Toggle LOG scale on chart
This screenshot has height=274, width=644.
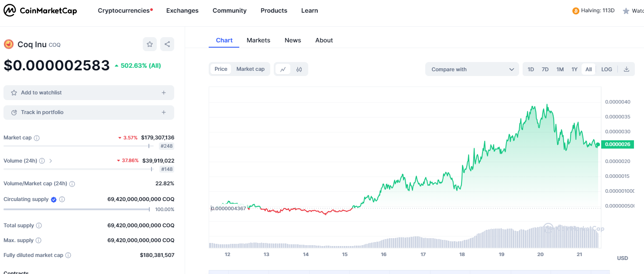(x=606, y=69)
